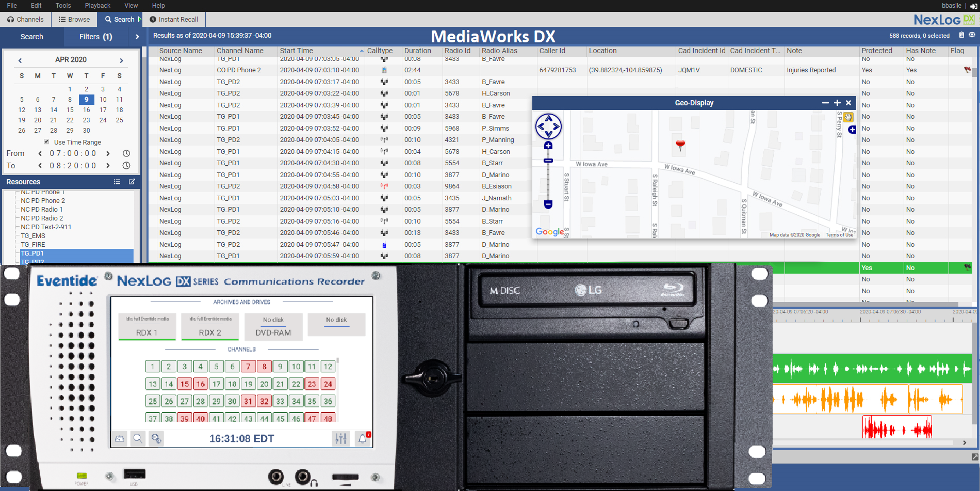The width and height of the screenshot is (980, 491).
Task: Select April 15 in the calendar
Action: (x=70, y=110)
